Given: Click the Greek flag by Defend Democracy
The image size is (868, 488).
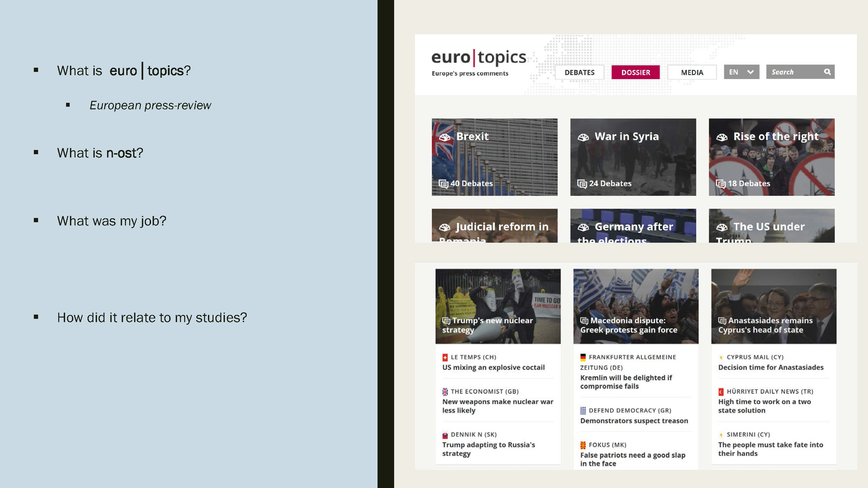Looking at the screenshot, I should 583,411.
